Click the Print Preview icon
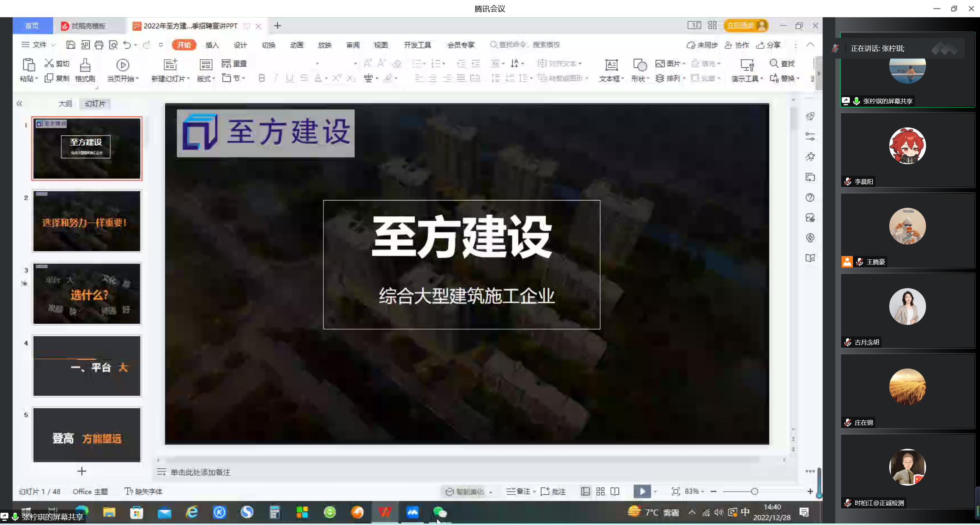 pos(113,45)
